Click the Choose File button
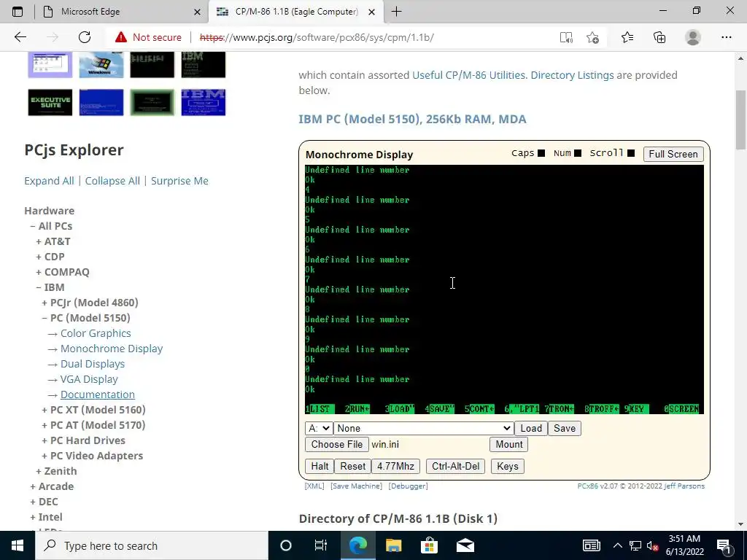747x560 pixels. (337, 444)
